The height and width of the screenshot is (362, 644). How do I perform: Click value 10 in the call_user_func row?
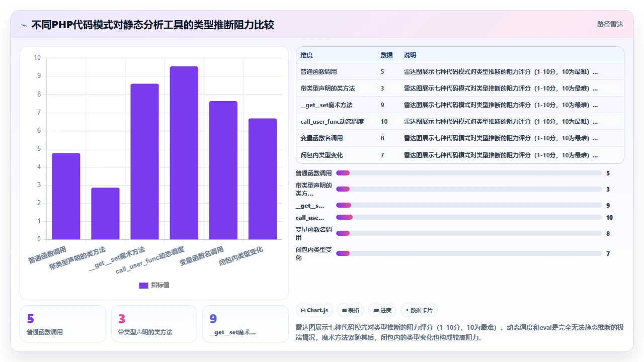click(x=384, y=122)
